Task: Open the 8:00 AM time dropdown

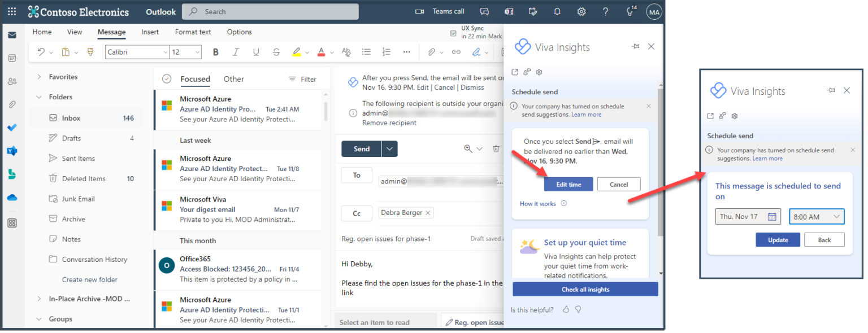Action: 817,216
